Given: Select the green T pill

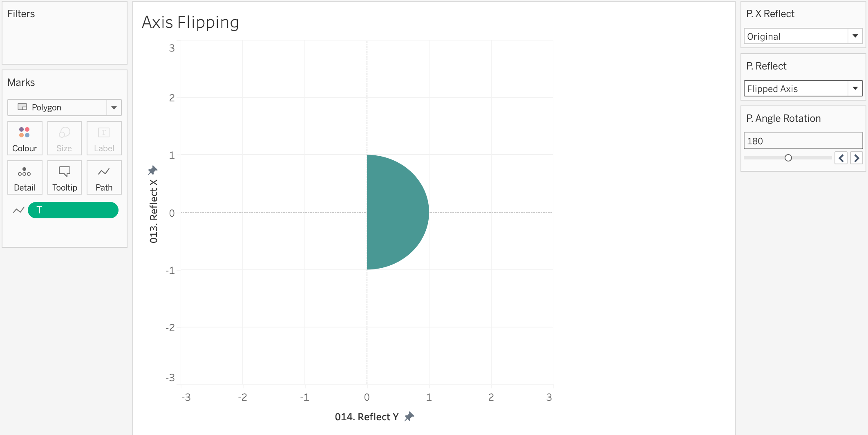Looking at the screenshot, I should pos(73,210).
